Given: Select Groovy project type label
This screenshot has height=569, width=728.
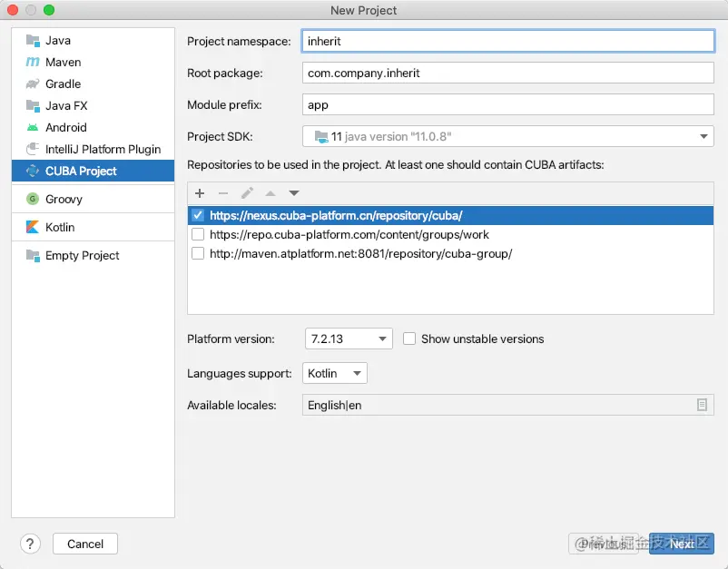Looking at the screenshot, I should (x=64, y=199).
